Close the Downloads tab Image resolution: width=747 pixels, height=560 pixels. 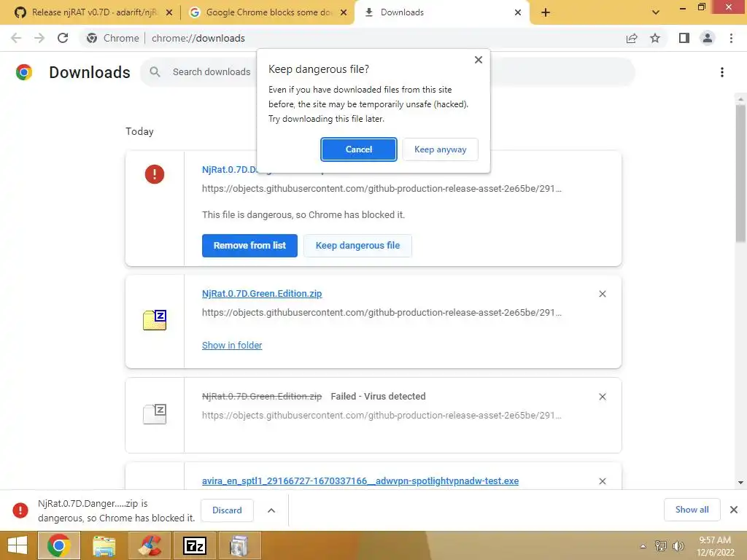tap(518, 13)
